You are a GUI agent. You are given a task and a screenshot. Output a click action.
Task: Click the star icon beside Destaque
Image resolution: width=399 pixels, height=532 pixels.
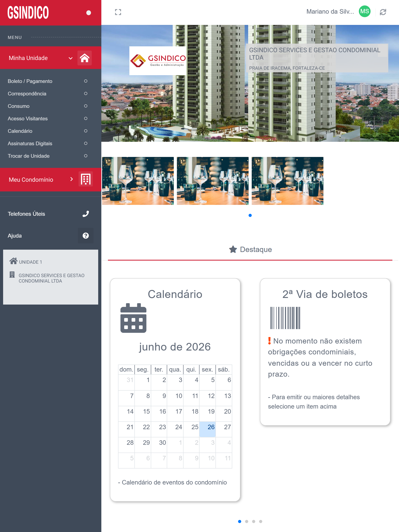(x=233, y=249)
